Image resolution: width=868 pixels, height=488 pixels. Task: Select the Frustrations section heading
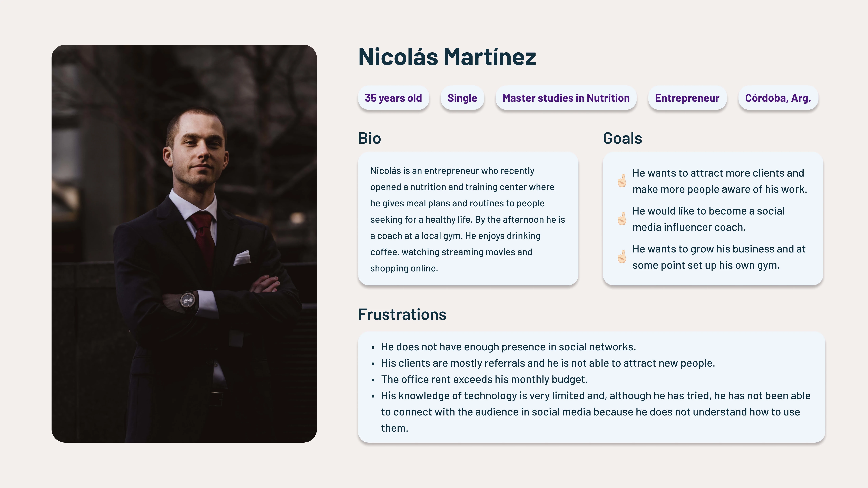(x=402, y=314)
